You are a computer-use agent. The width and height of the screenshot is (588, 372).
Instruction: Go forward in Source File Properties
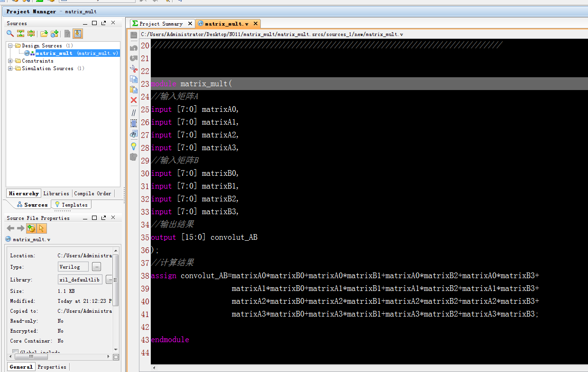coord(20,228)
